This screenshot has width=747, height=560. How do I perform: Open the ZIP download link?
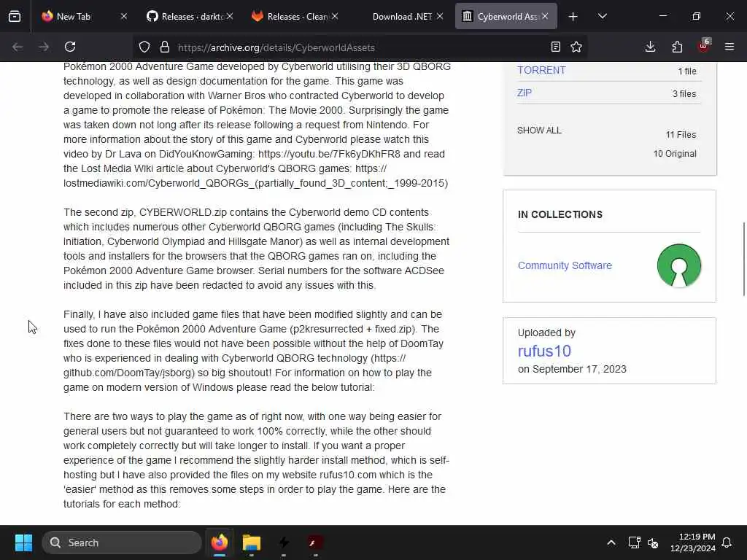[524, 93]
